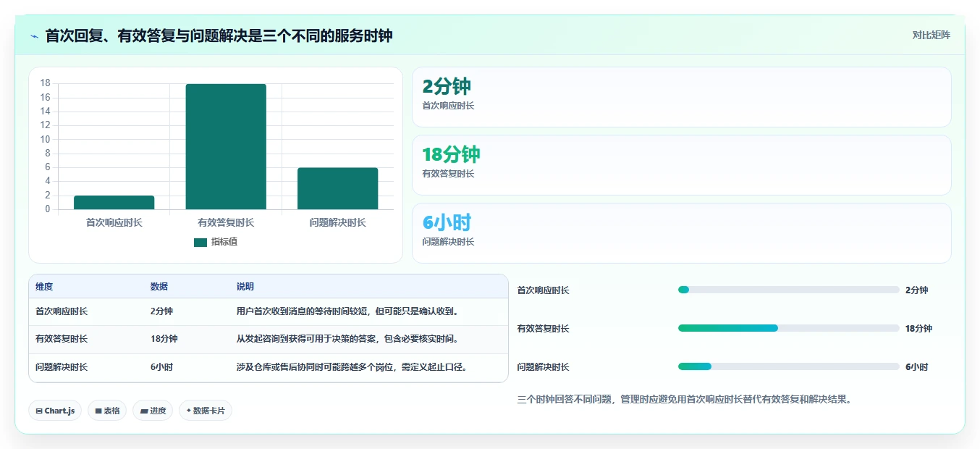980x449 pixels.
Task: Click the 6小时 table cell
Action: tap(161, 367)
